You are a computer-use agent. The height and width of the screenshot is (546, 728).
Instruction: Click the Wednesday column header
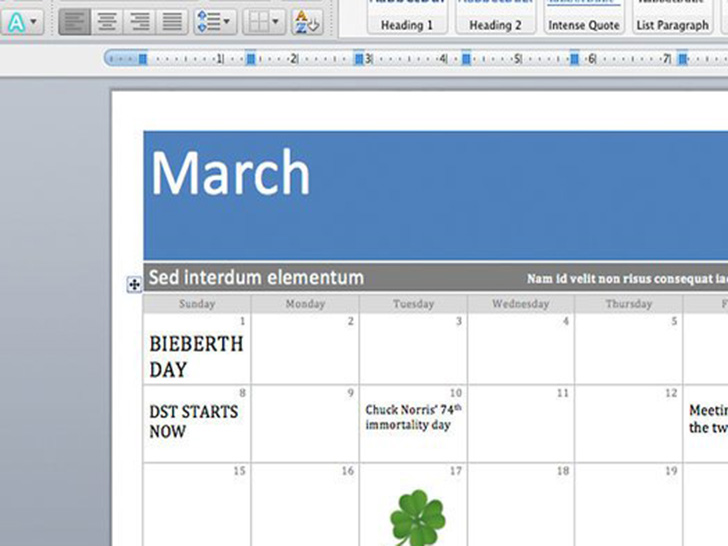click(x=520, y=304)
